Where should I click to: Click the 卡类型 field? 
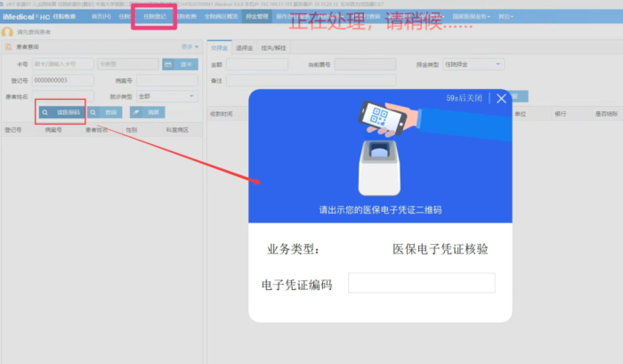128,64
